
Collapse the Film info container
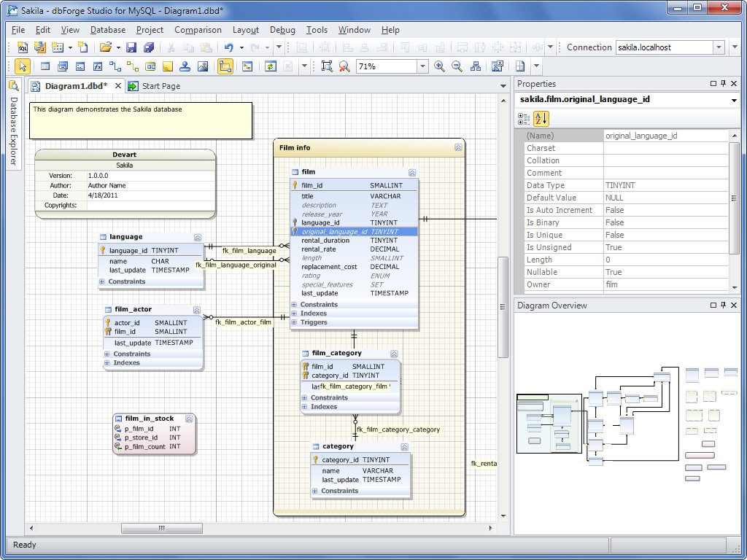[458, 147]
